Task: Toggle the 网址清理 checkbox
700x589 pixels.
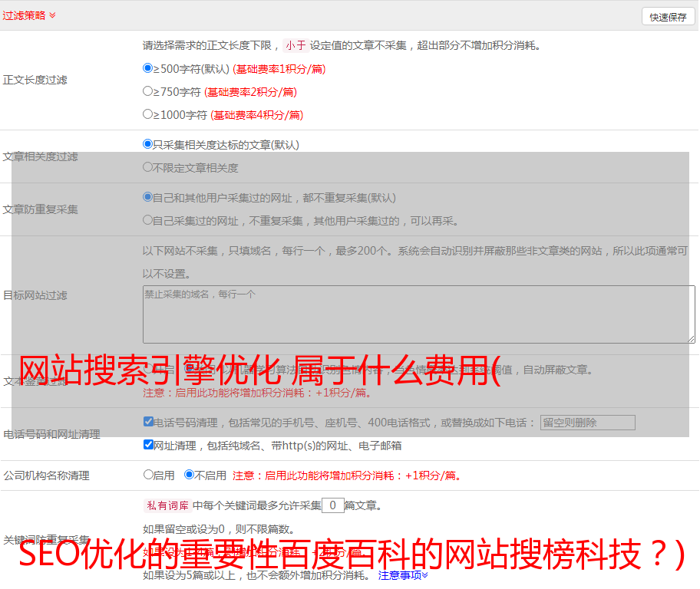Action: click(x=148, y=445)
